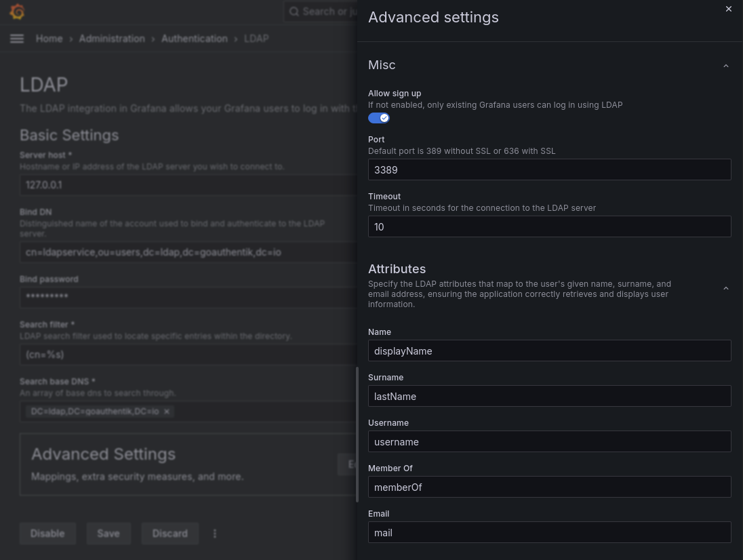
Task: Open Administration from the breadcrumb
Action: point(112,39)
